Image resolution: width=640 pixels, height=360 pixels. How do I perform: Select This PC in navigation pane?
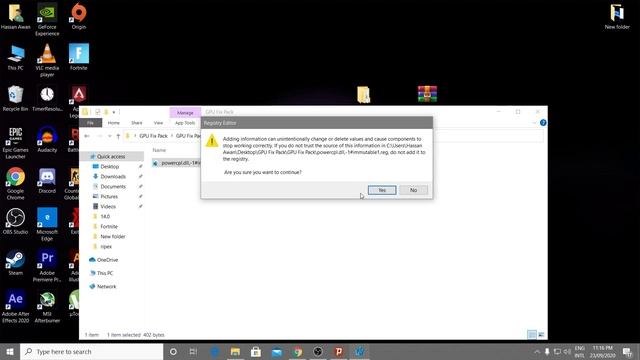[104, 273]
